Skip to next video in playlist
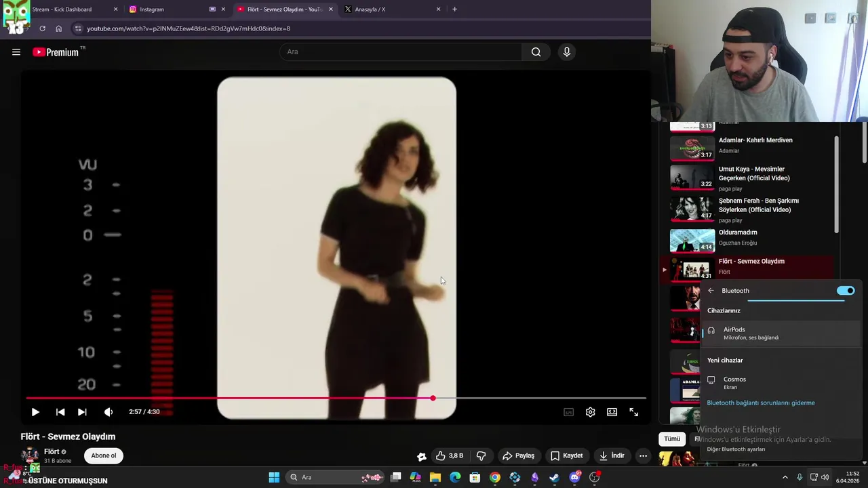This screenshot has height=488, width=868. [x=82, y=411]
